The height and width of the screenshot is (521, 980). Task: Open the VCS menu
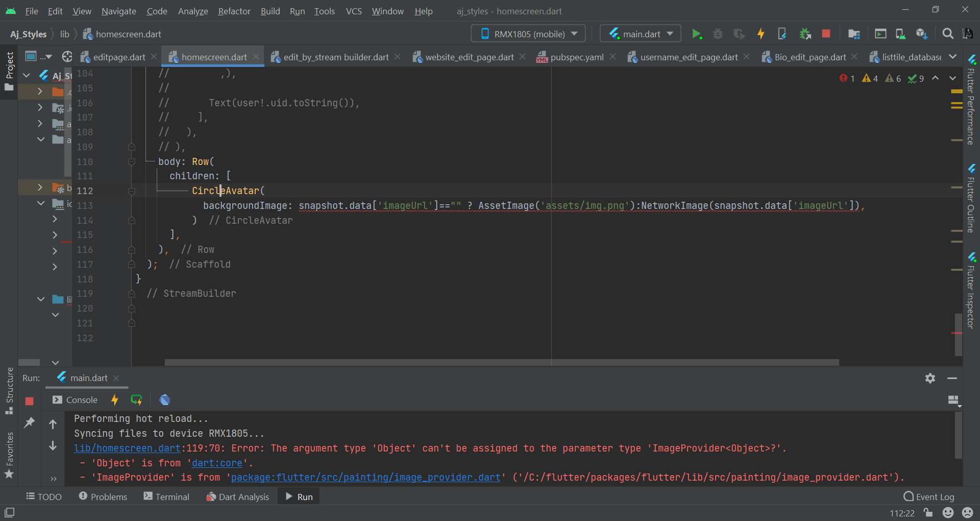(x=354, y=11)
